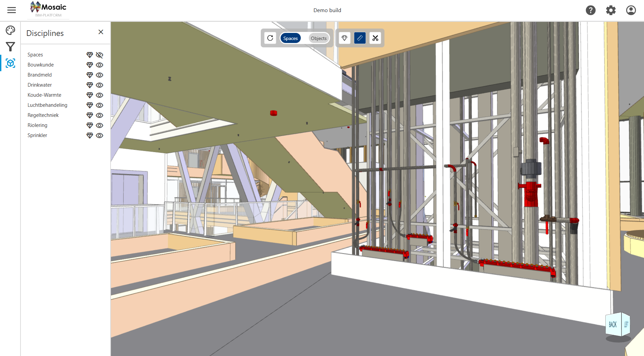This screenshot has height=356, width=644.
Task: Hide the Drinkwater discipline
Action: pyautogui.click(x=99, y=85)
